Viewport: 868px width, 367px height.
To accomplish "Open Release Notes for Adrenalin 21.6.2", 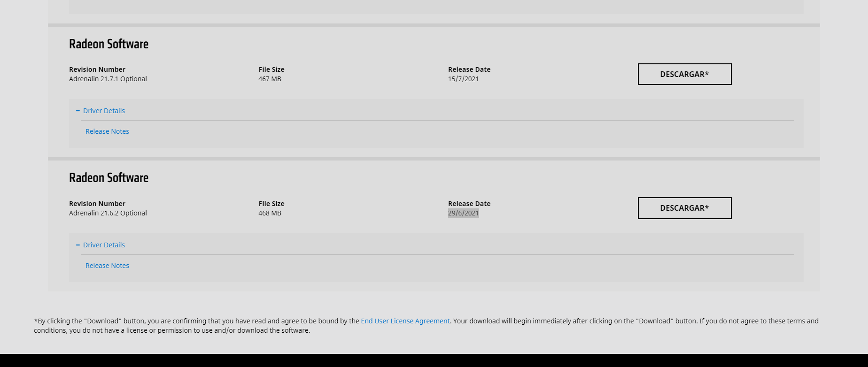I will point(107,266).
